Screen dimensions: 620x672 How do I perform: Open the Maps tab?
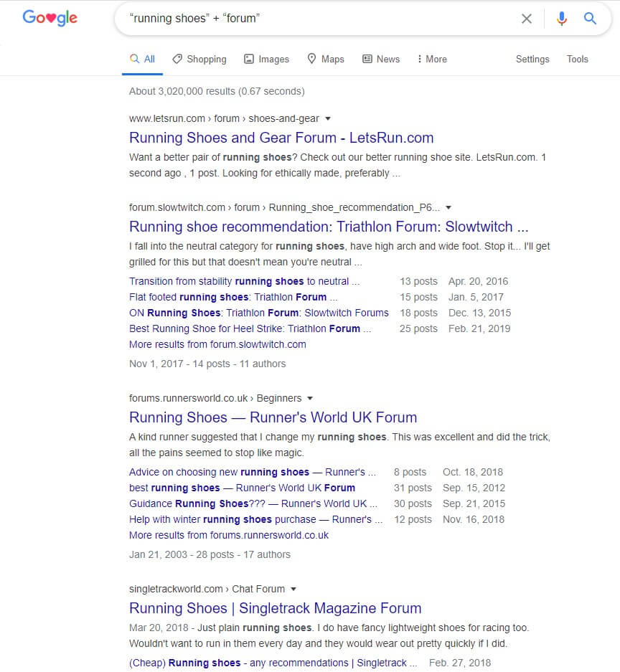coord(326,59)
